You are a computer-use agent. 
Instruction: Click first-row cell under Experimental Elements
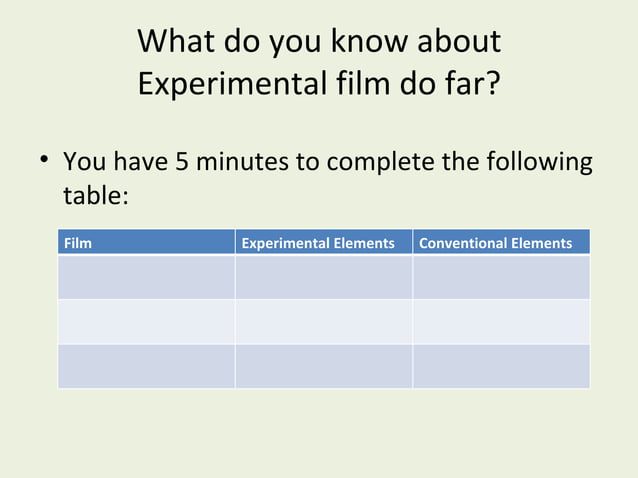(x=323, y=277)
